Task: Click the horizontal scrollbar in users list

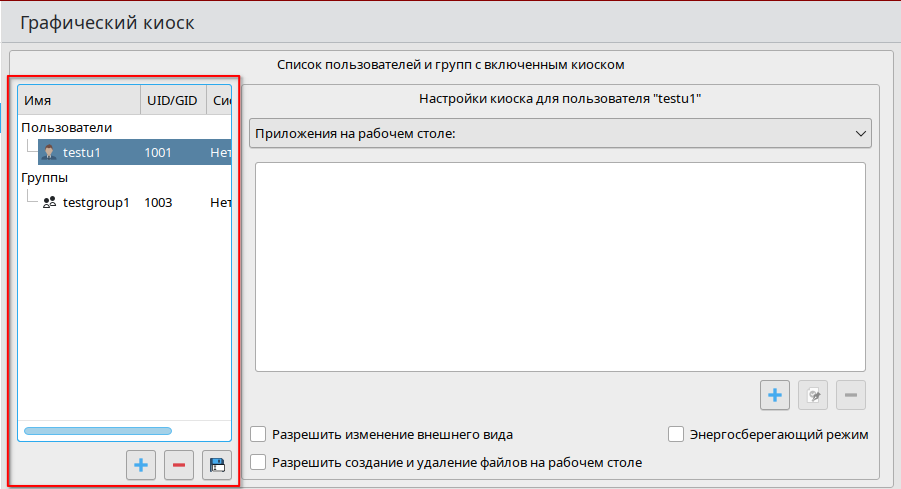Action: tap(98, 431)
